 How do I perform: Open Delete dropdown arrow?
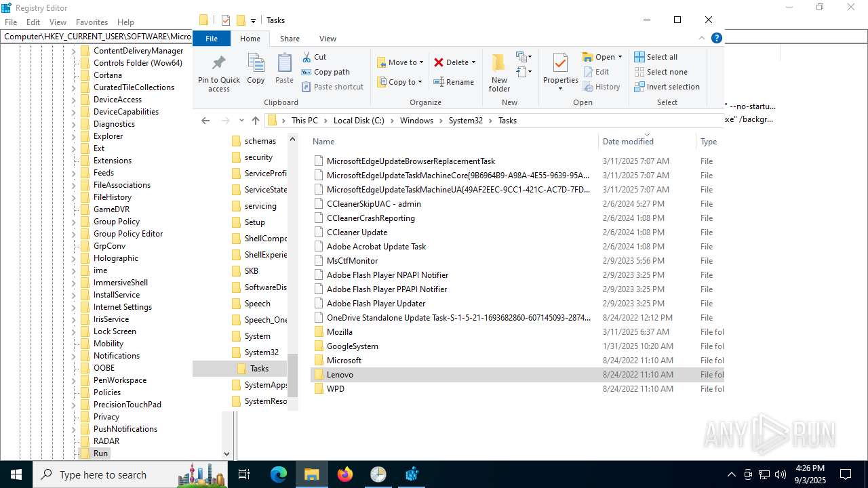473,62
